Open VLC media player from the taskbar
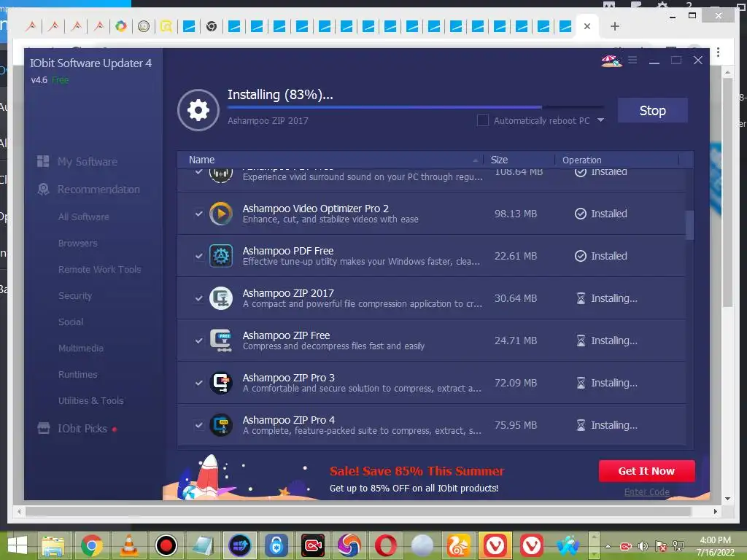747x560 pixels. point(128,545)
